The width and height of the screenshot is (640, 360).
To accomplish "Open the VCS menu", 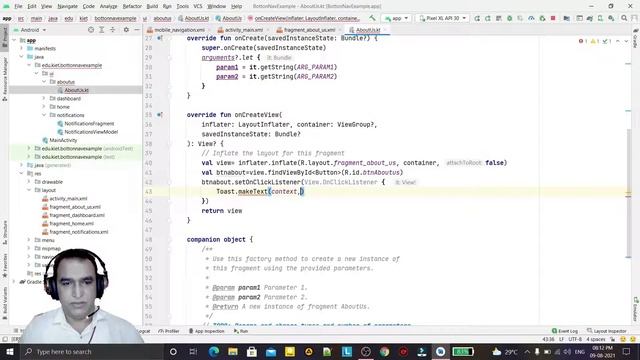I will pyautogui.click(x=198, y=6).
